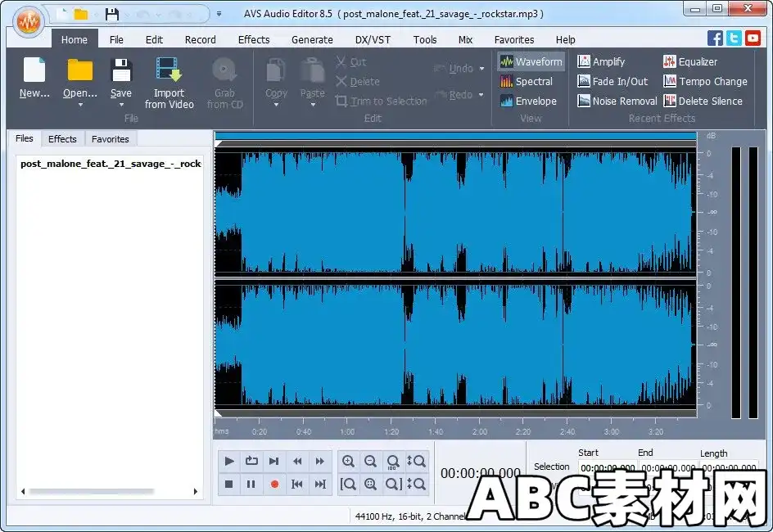Open the Equalizer effect
The height and width of the screenshot is (532, 773).
[x=690, y=61]
